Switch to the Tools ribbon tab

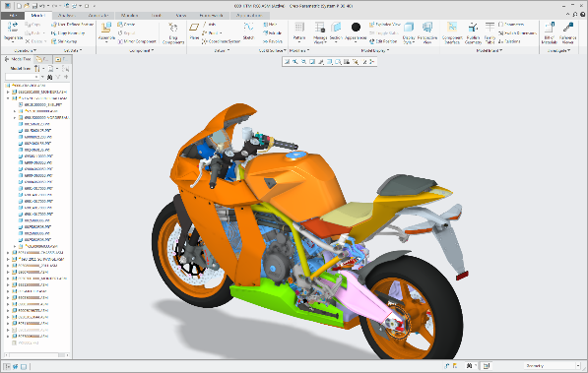(x=156, y=16)
